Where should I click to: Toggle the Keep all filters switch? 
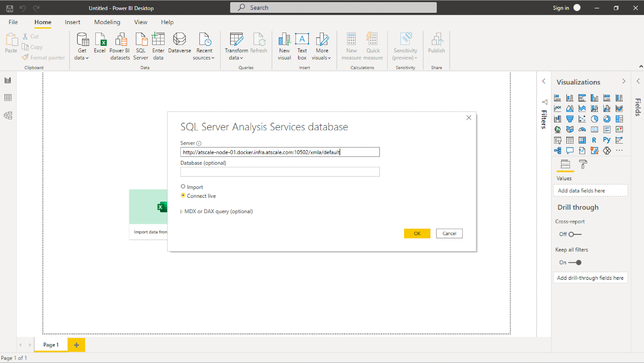point(575,263)
